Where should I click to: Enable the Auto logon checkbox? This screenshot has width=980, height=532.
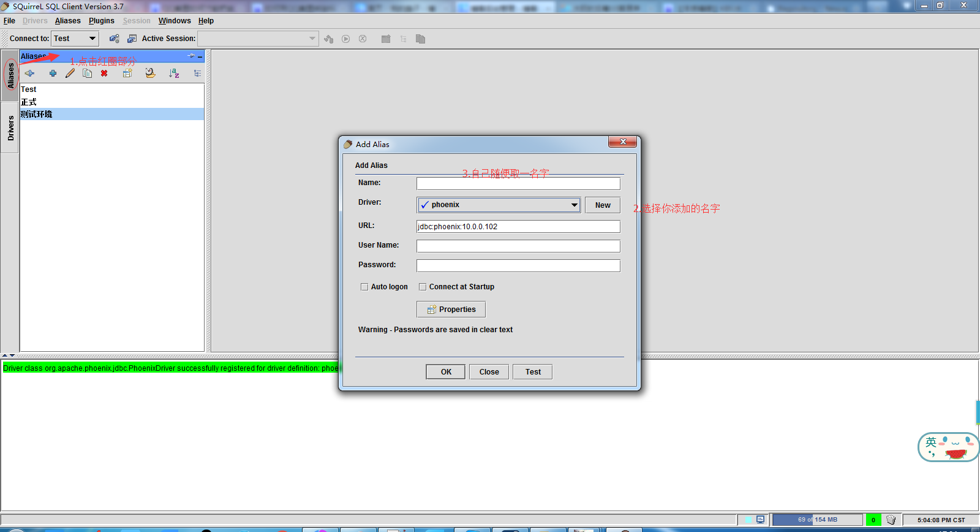pyautogui.click(x=364, y=287)
